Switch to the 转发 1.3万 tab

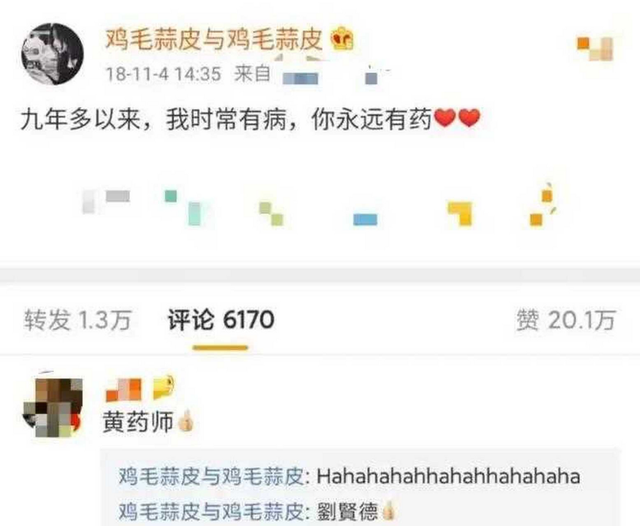click(x=78, y=320)
